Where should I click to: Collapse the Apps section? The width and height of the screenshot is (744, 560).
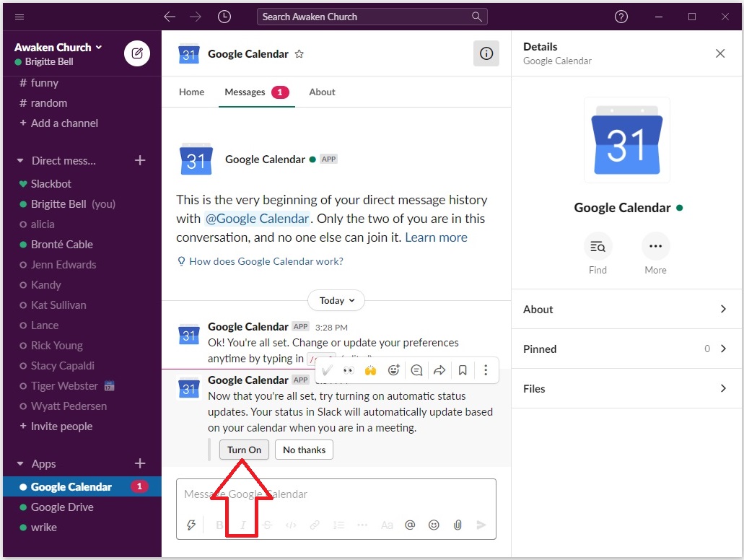(20, 464)
